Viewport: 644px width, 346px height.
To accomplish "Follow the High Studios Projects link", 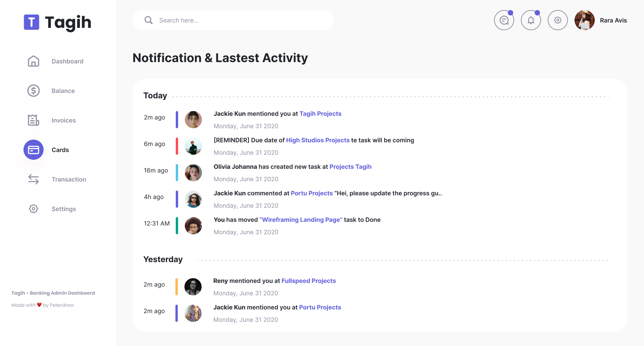I will [x=318, y=140].
